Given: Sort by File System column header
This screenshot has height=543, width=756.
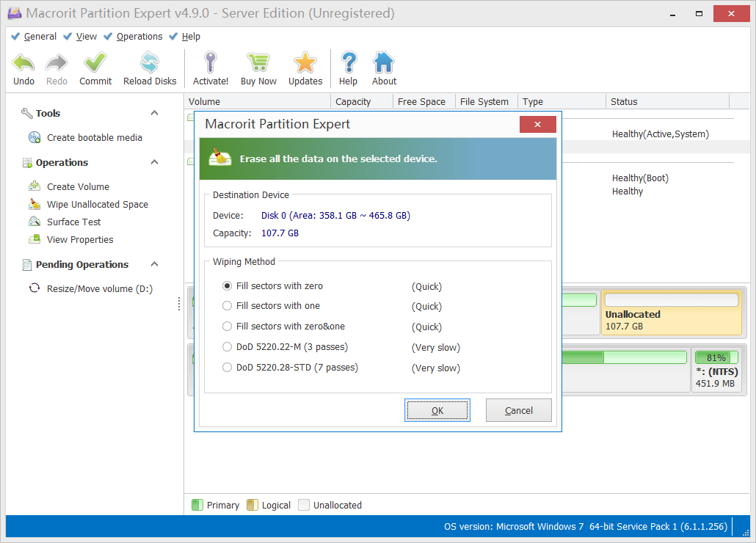Looking at the screenshot, I should click(x=487, y=102).
